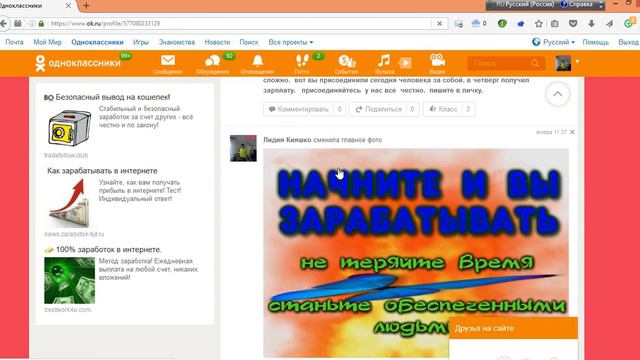Click the cloud extension icon with 0
This screenshot has height=360, width=640.
click(479, 24)
